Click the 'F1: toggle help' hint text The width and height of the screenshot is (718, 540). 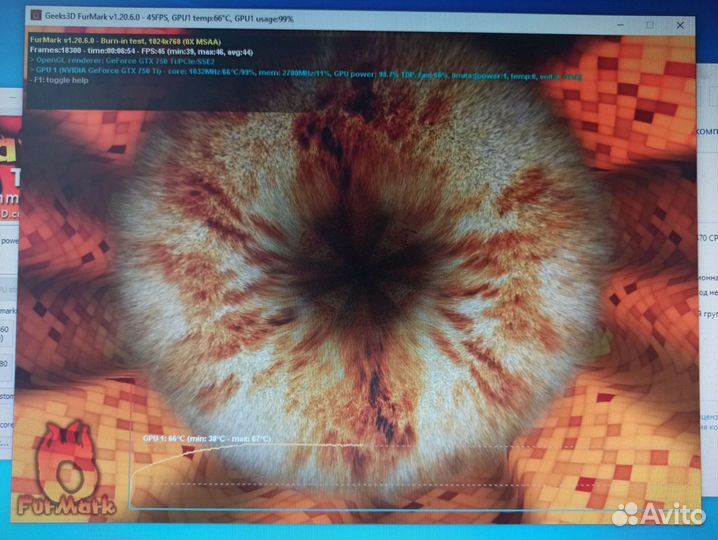59,80
